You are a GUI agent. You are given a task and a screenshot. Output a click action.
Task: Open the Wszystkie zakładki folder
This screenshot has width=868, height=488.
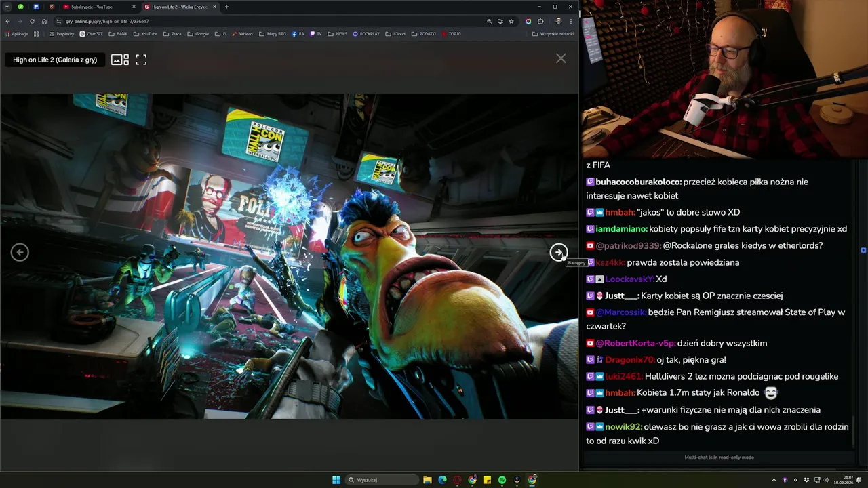[553, 33]
